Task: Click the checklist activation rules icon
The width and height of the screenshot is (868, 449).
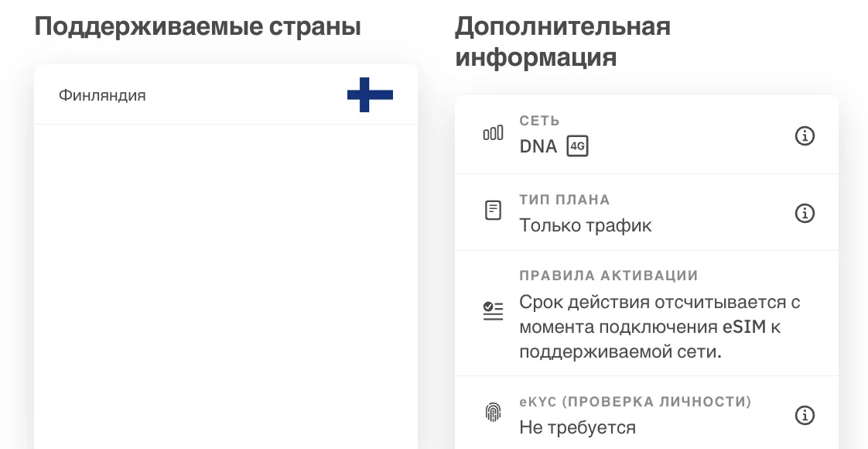Action: click(494, 311)
